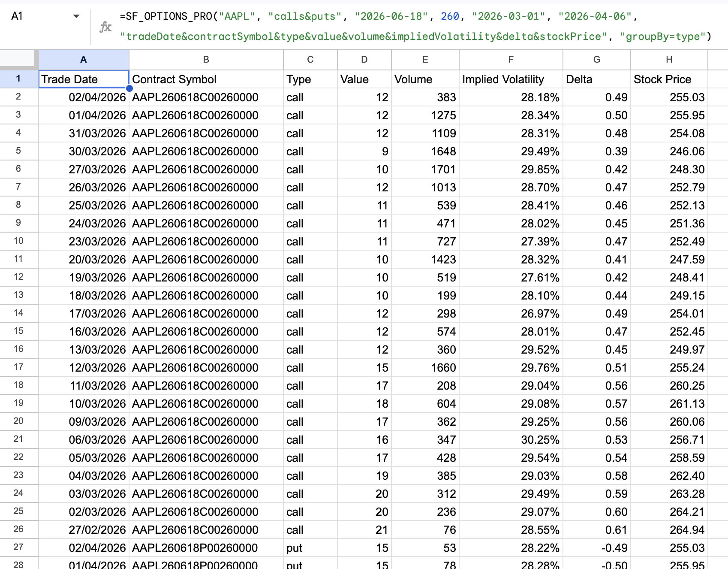Select row 12 header
The width and height of the screenshot is (728, 569).
(x=18, y=277)
